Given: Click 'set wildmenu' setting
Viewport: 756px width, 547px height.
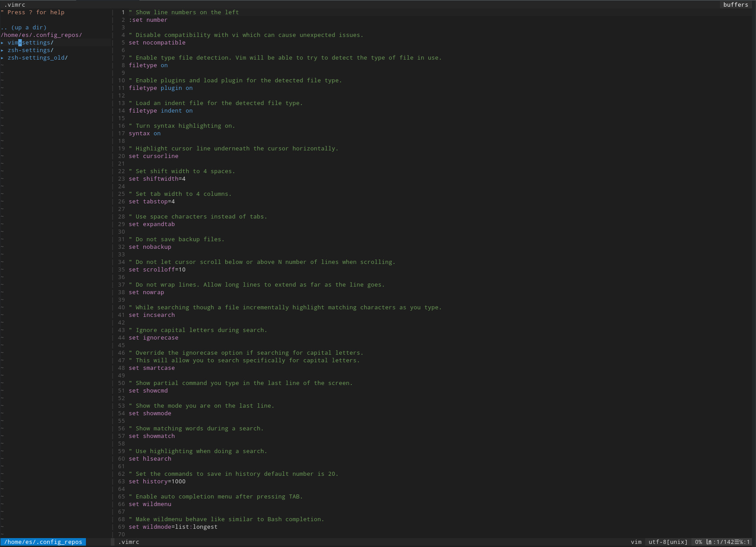Looking at the screenshot, I should [150, 504].
